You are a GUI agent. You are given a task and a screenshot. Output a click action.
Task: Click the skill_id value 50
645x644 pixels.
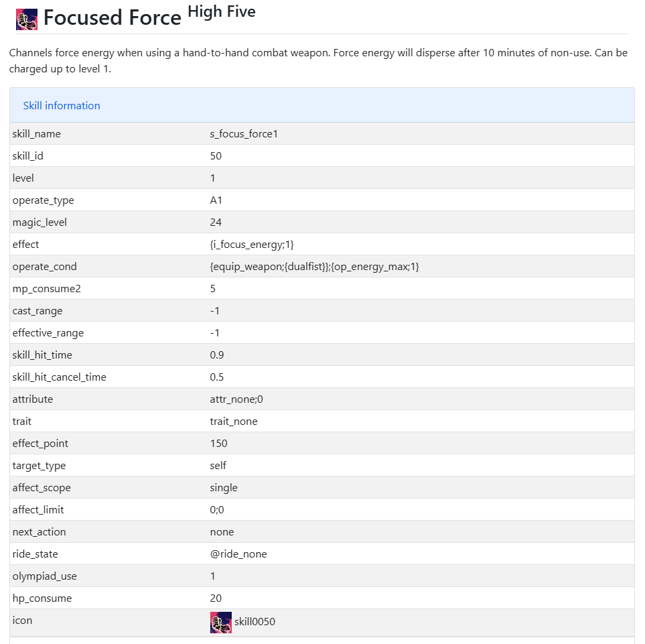(x=216, y=156)
